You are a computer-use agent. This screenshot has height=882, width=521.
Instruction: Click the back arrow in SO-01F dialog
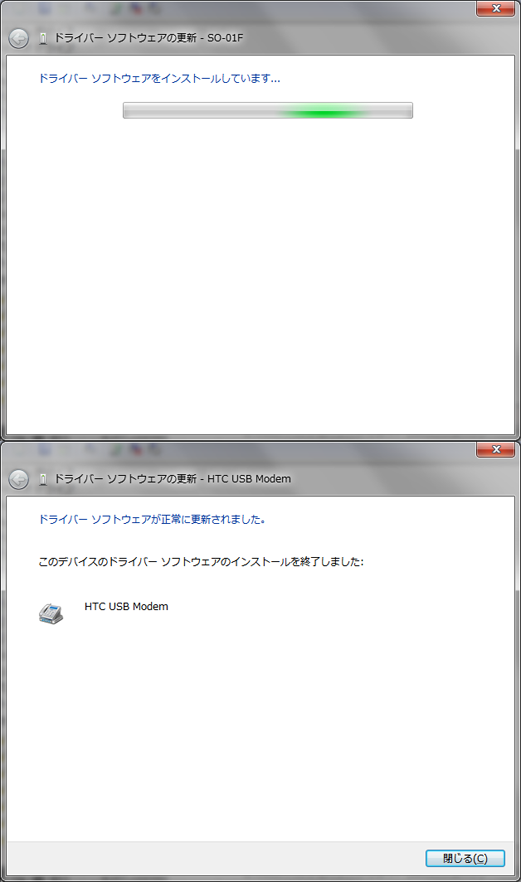pyautogui.click(x=19, y=38)
